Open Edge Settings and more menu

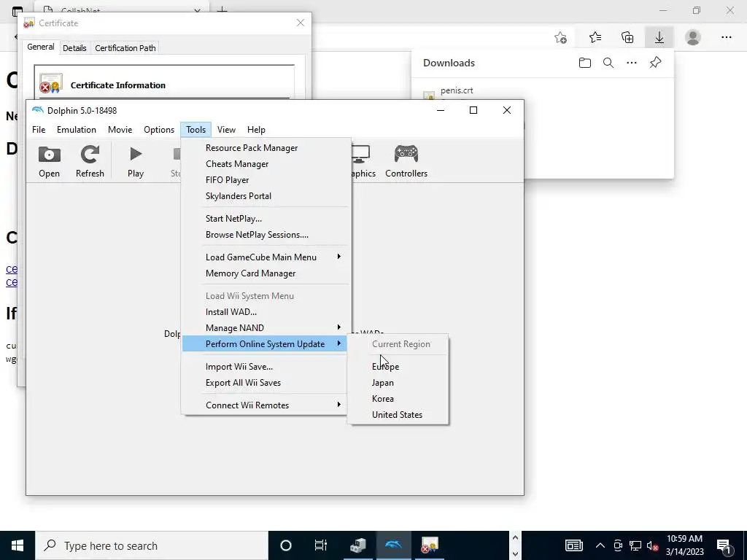726,37
